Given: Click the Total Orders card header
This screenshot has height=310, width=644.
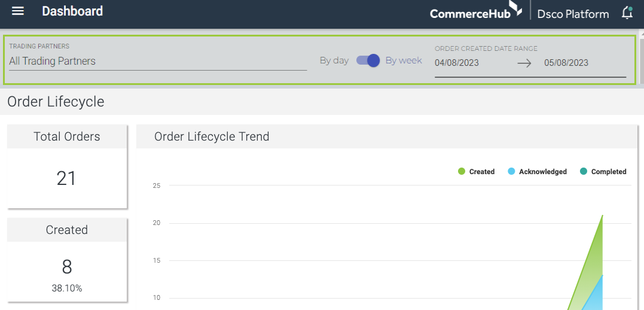Looking at the screenshot, I should 67,136.
